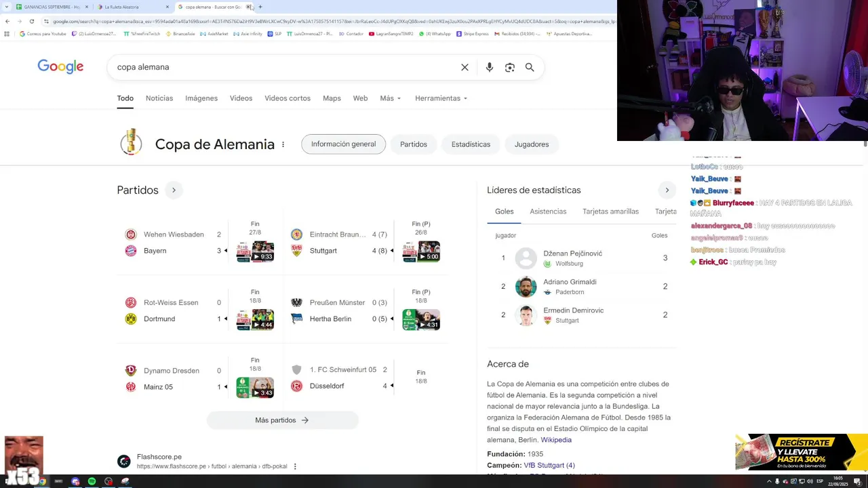The image size is (868, 488).
Task: Click Ermedin Demirovic's player photo
Action: click(526, 315)
